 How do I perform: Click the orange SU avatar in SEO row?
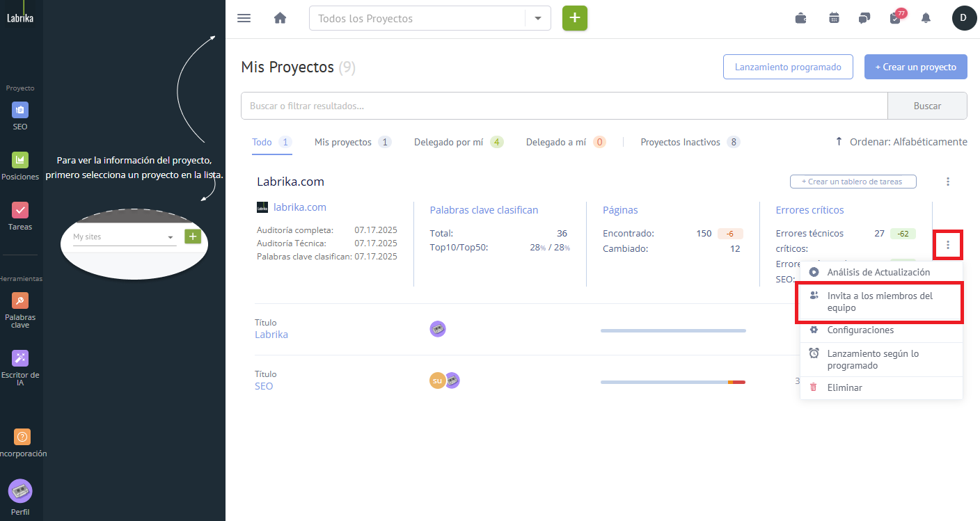(x=437, y=380)
